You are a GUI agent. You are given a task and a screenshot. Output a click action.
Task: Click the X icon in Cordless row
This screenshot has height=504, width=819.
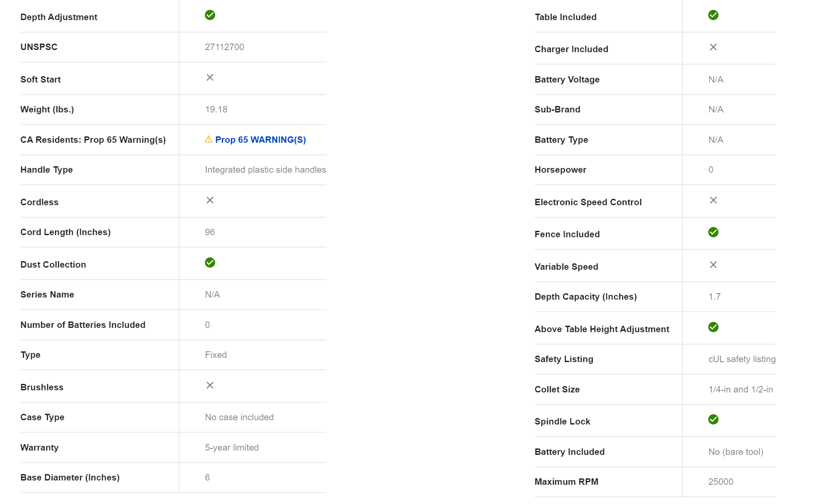pyautogui.click(x=210, y=200)
